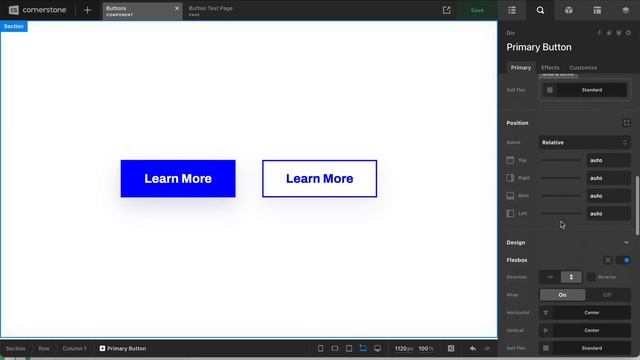The width and height of the screenshot is (640, 360).
Task: Switch to mobile phone viewport icon
Action: click(x=320, y=349)
